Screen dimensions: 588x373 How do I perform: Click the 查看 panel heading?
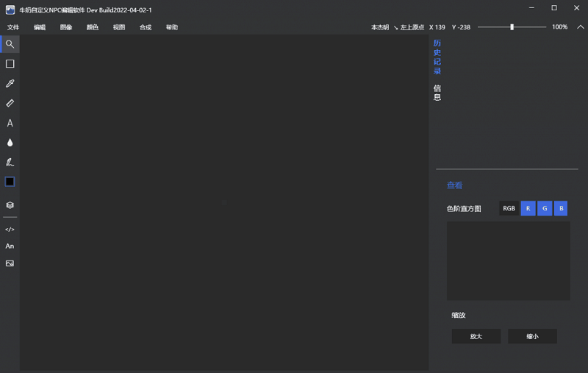coord(455,185)
